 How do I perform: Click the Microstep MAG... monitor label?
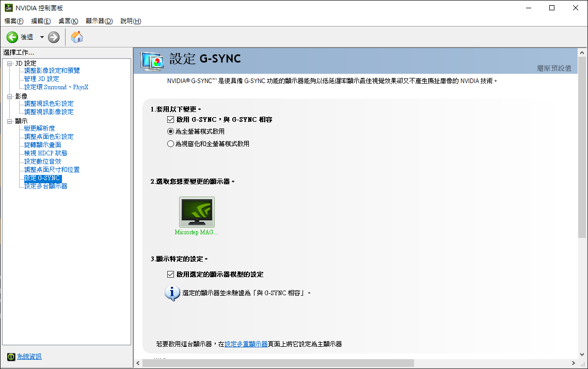pyautogui.click(x=196, y=232)
